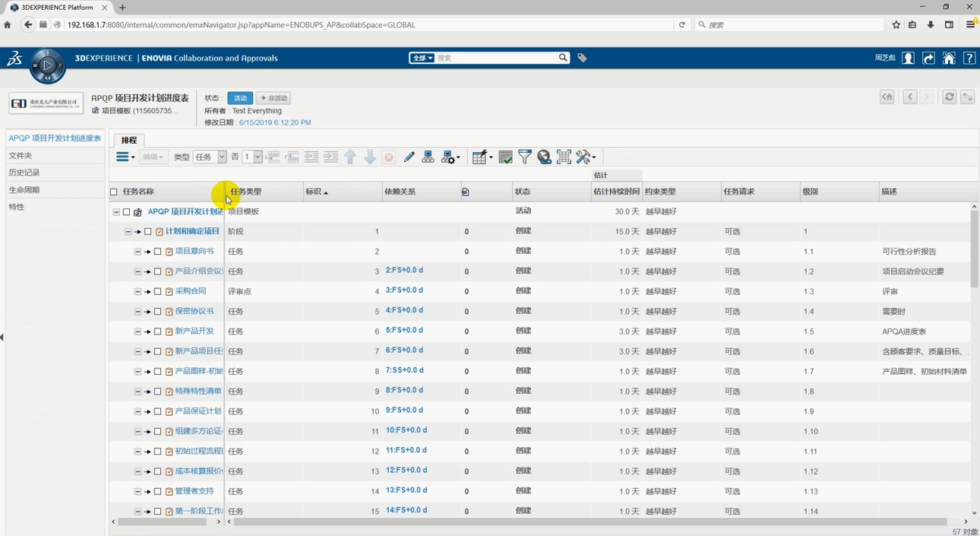Tick the checkbox for 项目意向书 row
This screenshot has height=536, width=980.
point(158,252)
